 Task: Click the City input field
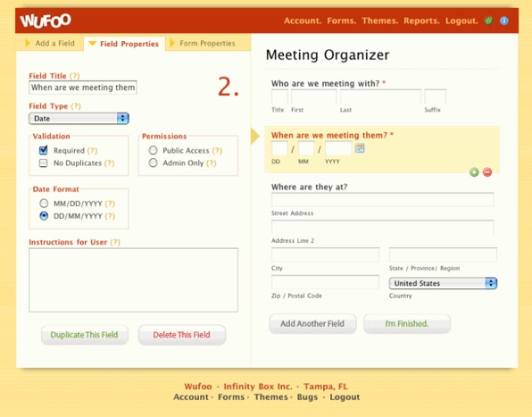coord(325,254)
